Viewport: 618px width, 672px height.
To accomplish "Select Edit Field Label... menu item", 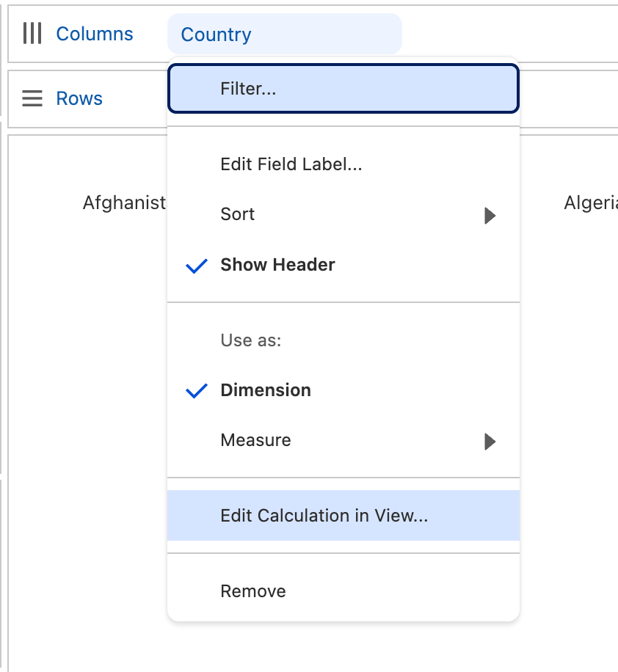I will tap(291, 164).
